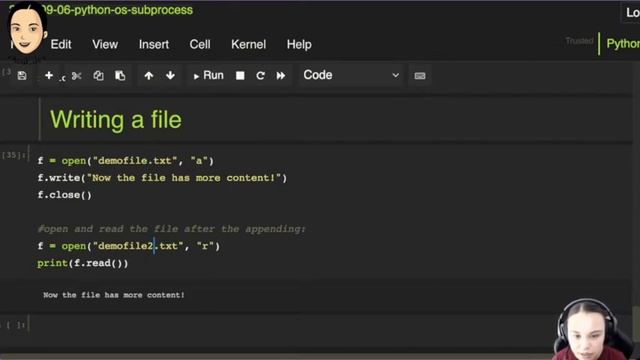
Task: Click the [35] cell execution prompt
Action: coord(14,155)
